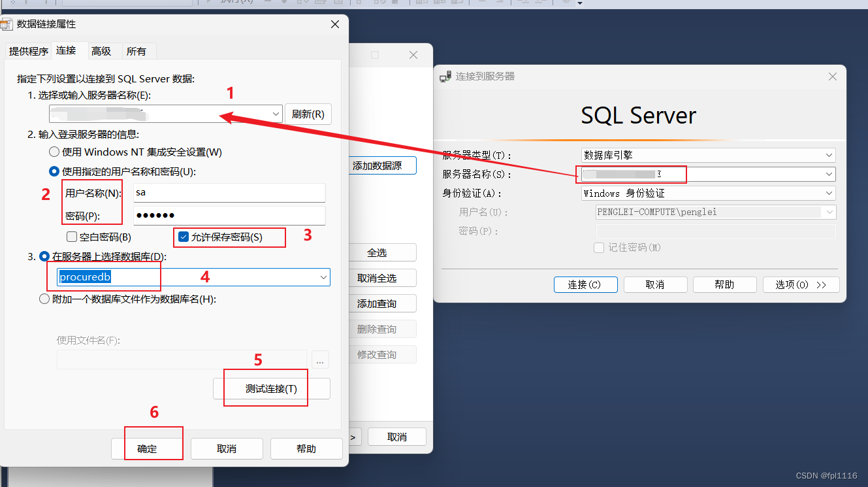Select 在服务器上选择数据库 radio button
Image resolution: width=868 pixels, height=487 pixels.
pos(44,257)
